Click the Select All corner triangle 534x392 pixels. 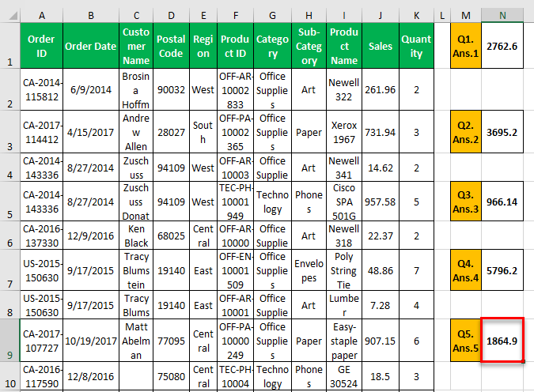point(13,16)
